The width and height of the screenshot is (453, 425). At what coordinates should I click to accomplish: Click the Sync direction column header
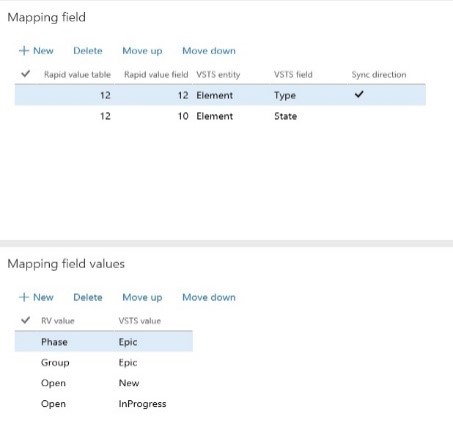[x=379, y=74]
